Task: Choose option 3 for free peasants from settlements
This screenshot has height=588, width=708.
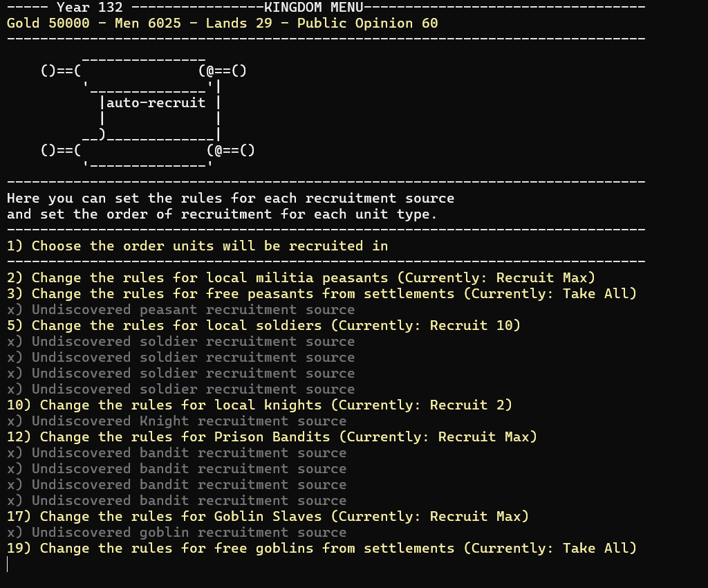Action: pyautogui.click(x=322, y=294)
